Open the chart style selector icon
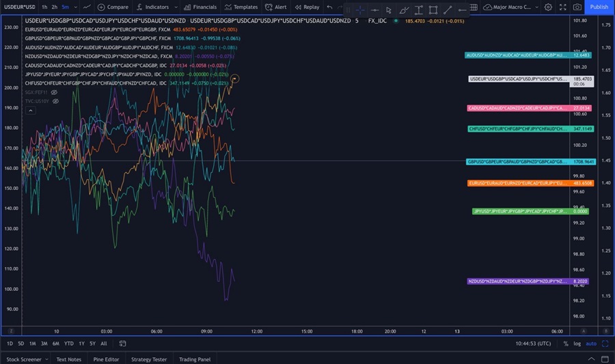Image resolution: width=615 pixels, height=364 pixels. coord(87,7)
